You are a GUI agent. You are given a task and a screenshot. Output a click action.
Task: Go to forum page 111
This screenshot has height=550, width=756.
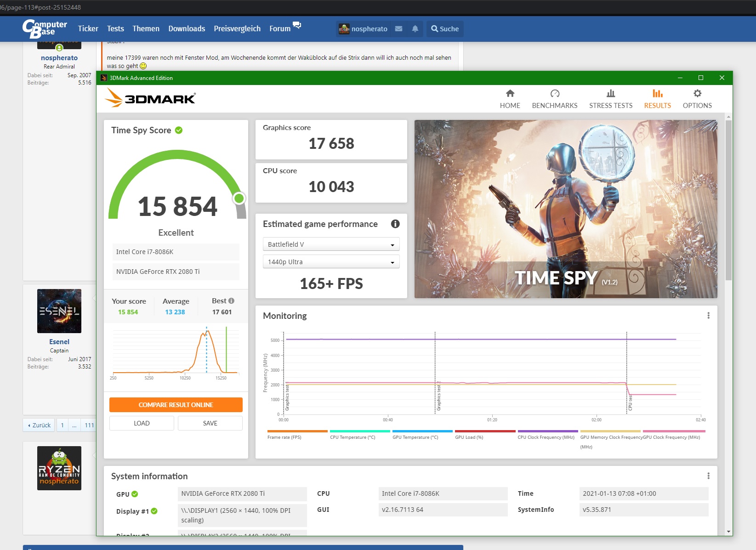coord(89,425)
